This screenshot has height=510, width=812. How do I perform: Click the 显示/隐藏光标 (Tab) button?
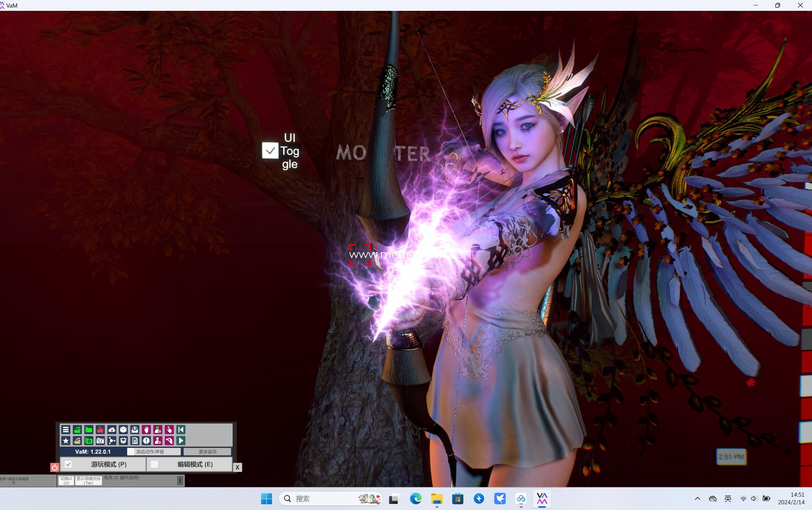coord(88,481)
